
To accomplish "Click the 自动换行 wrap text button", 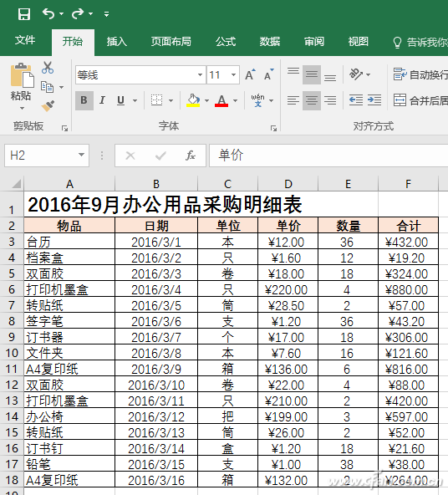I will click(x=420, y=74).
